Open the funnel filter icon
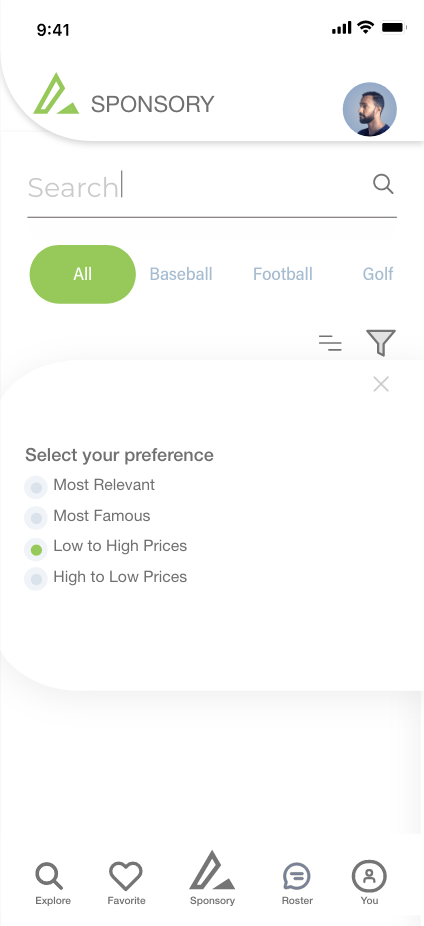The width and height of the screenshot is (424, 926). pos(381,343)
